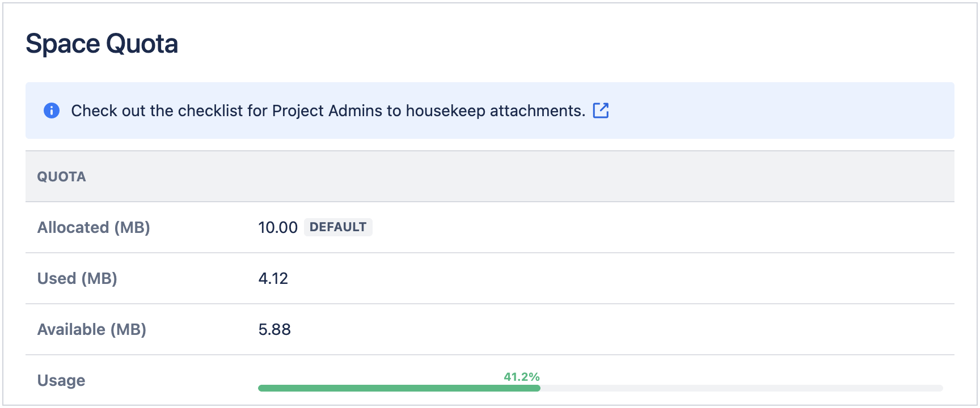Click the Used (MB) row label
980x408 pixels.
77,278
